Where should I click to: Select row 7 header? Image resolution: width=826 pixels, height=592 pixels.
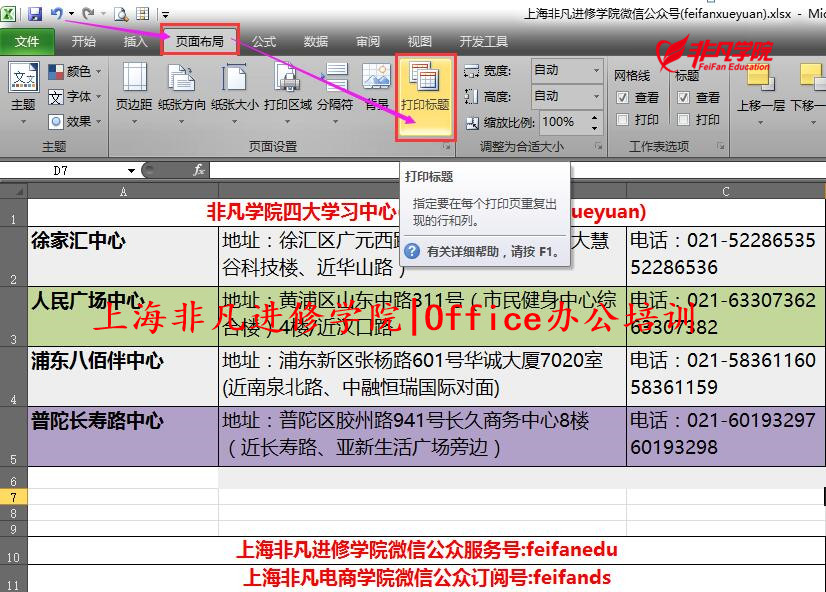click(14, 497)
